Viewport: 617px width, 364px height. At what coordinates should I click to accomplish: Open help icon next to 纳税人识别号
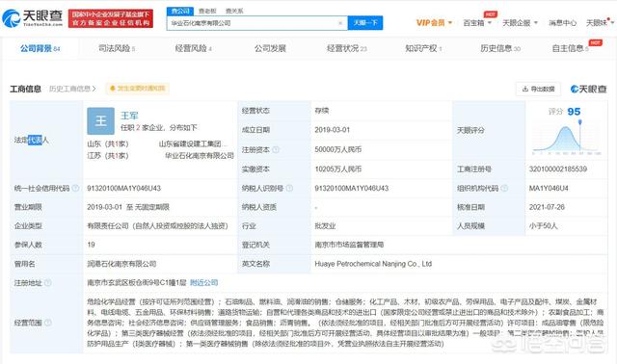coord(289,189)
